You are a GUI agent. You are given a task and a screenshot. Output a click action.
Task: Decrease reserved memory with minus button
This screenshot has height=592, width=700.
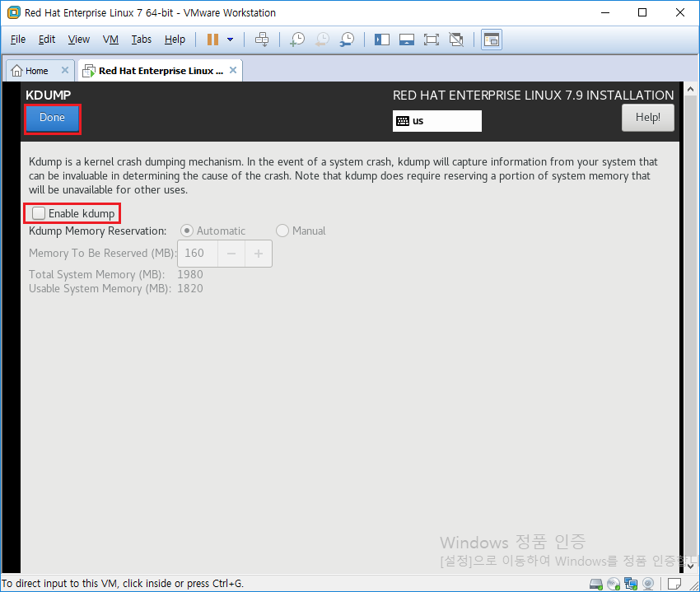click(231, 254)
